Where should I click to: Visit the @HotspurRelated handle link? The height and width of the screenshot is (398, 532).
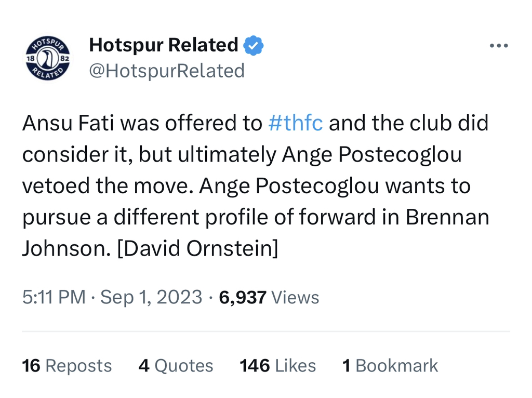pyautogui.click(x=167, y=71)
